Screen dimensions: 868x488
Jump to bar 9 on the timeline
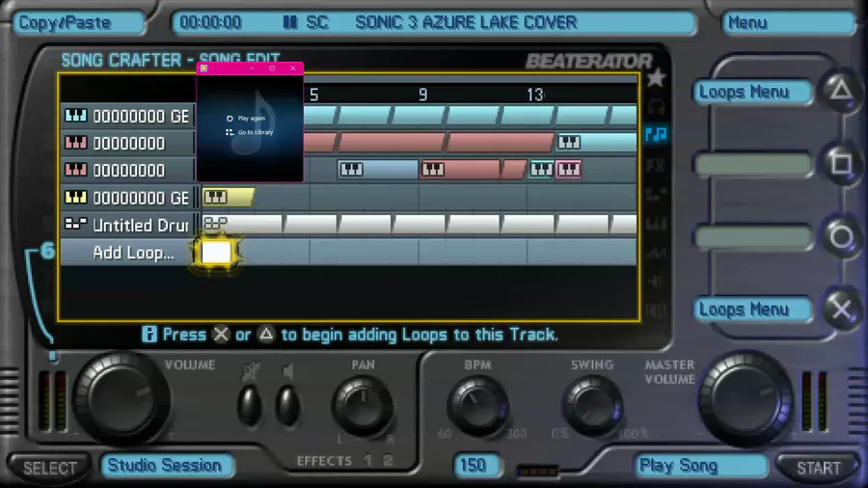[x=423, y=95]
